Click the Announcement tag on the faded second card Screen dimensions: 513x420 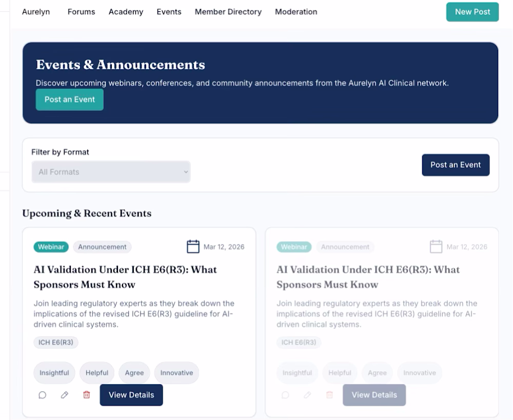click(345, 247)
